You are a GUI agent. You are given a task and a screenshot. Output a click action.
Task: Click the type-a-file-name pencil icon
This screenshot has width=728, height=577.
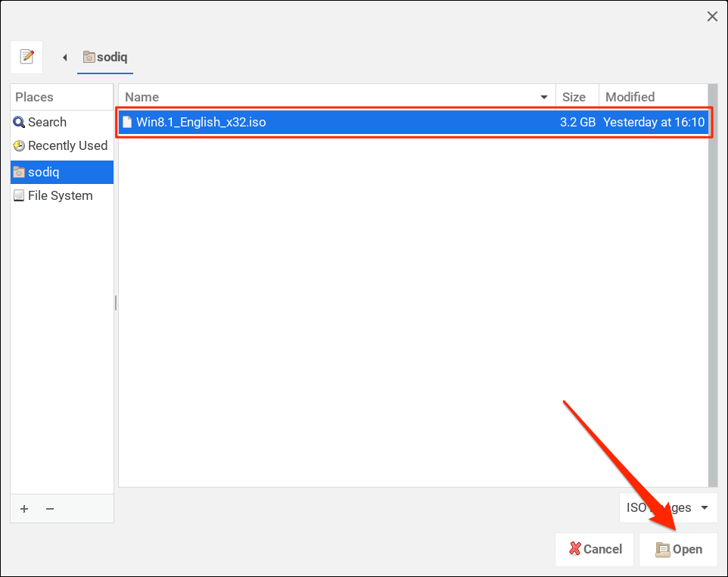click(26, 57)
